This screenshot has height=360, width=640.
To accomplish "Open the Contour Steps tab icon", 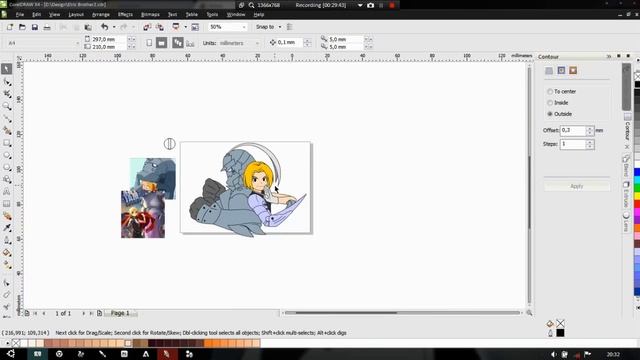I will point(549,71).
